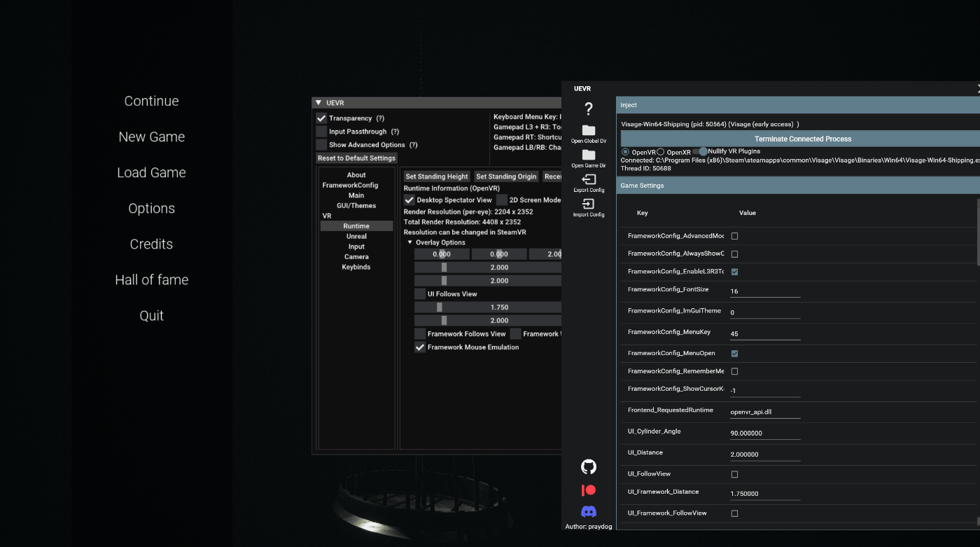
Task: Tick the FrameworkConfig_AlwaysShowC checkbox
Action: (x=734, y=254)
